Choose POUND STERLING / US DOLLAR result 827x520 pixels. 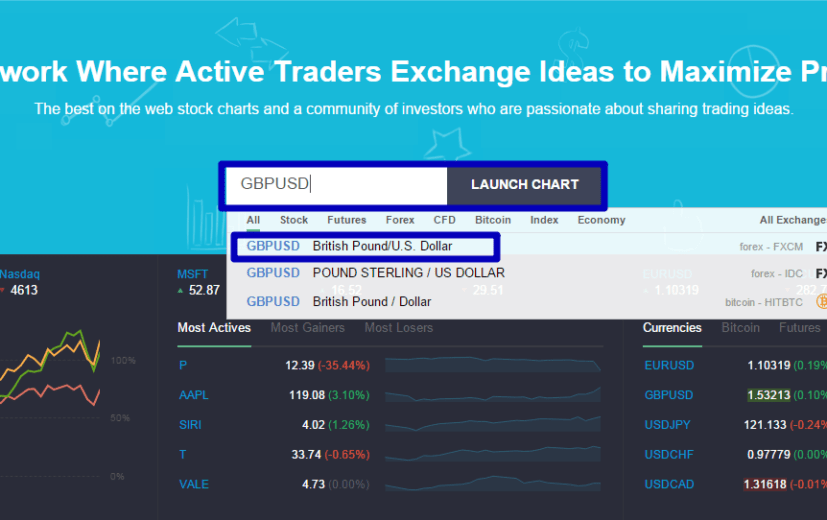[408, 273]
